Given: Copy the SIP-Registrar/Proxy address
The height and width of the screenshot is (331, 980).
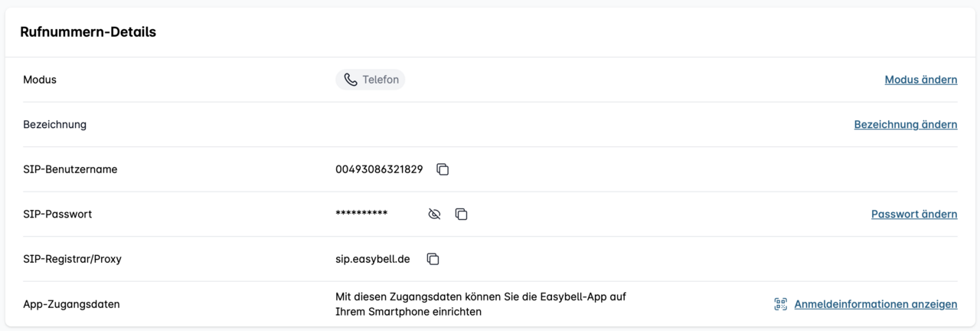Looking at the screenshot, I should click(433, 259).
